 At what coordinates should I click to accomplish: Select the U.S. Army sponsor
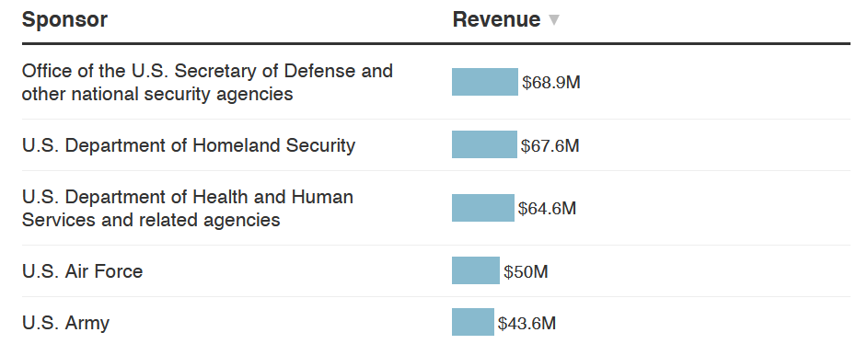[x=66, y=323]
